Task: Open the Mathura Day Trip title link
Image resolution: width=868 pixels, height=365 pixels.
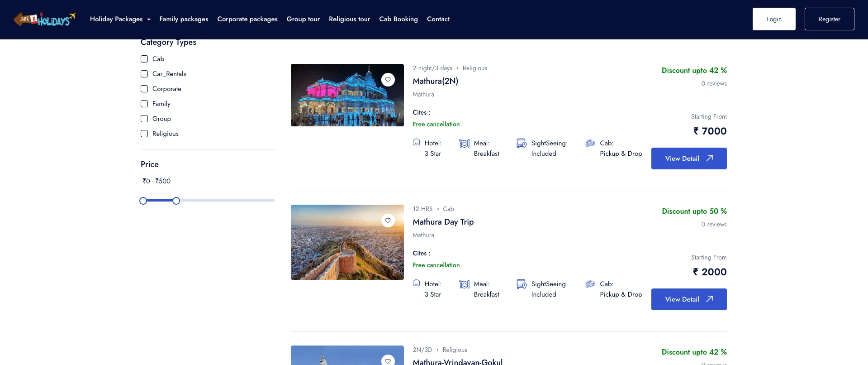Action: point(443,222)
